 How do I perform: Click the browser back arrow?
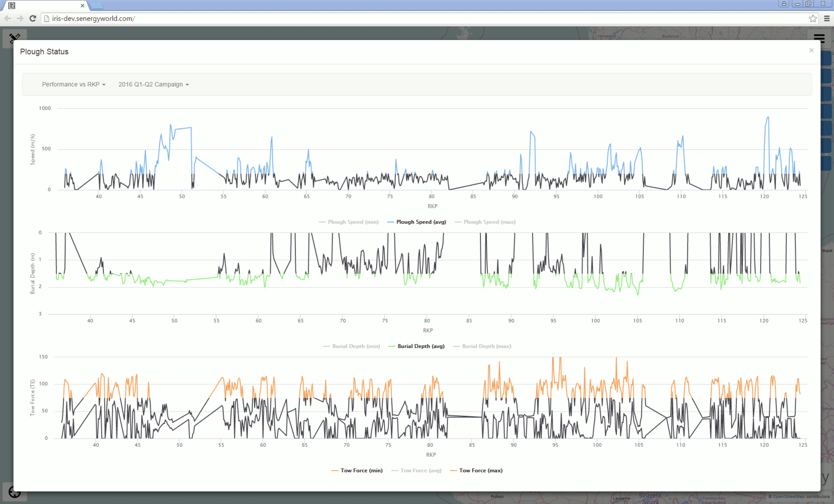tap(7, 19)
